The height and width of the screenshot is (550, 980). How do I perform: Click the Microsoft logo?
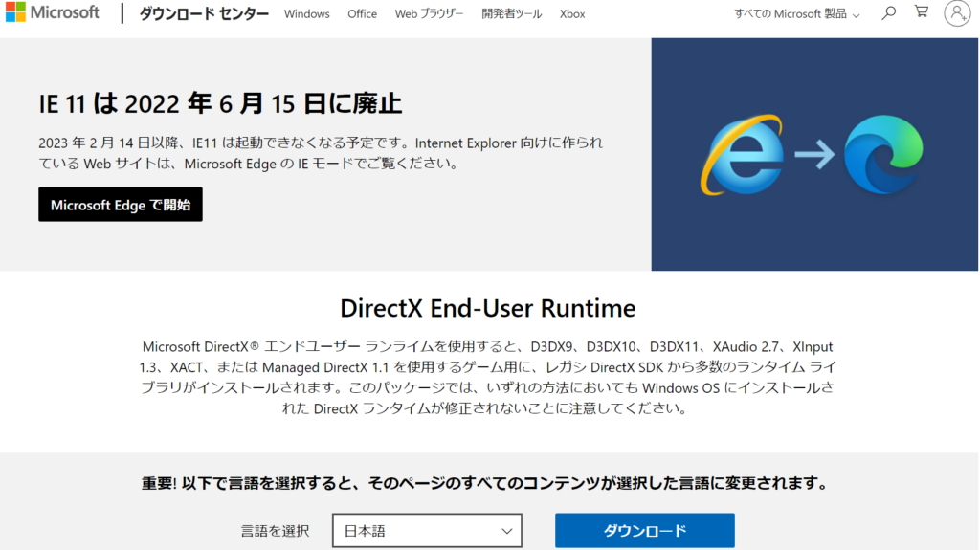tap(53, 12)
